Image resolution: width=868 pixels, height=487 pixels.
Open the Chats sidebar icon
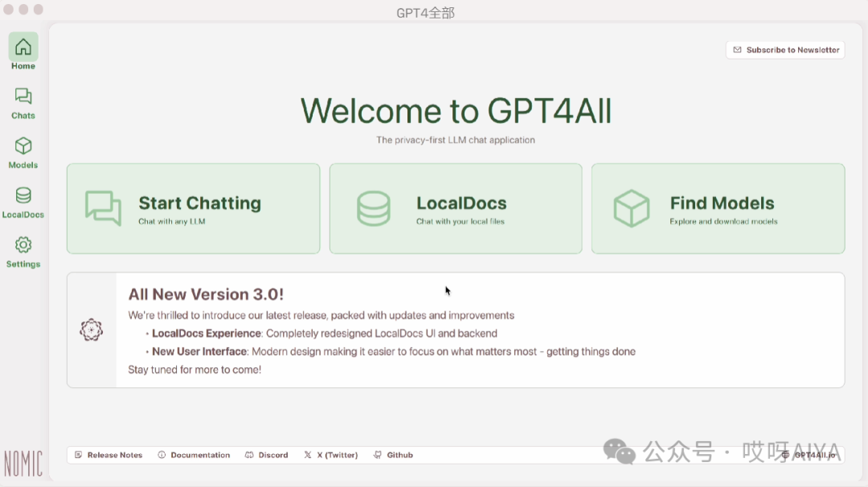point(23,97)
